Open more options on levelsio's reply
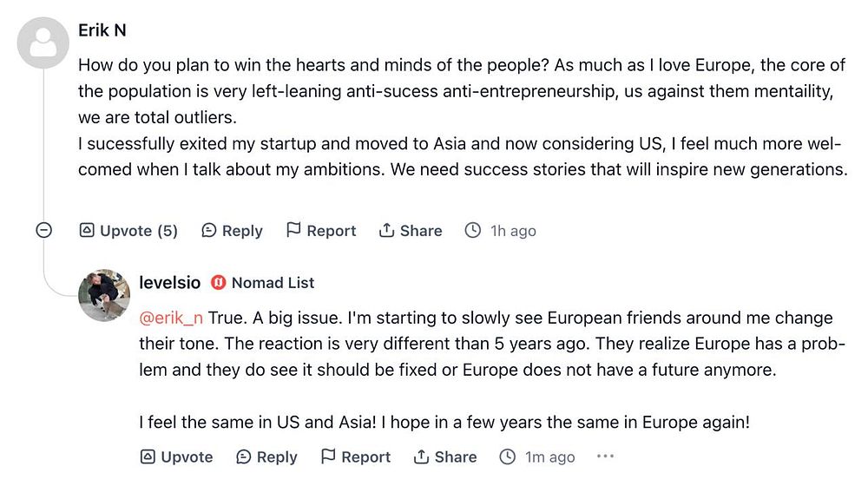The height and width of the screenshot is (486, 868). (x=606, y=456)
